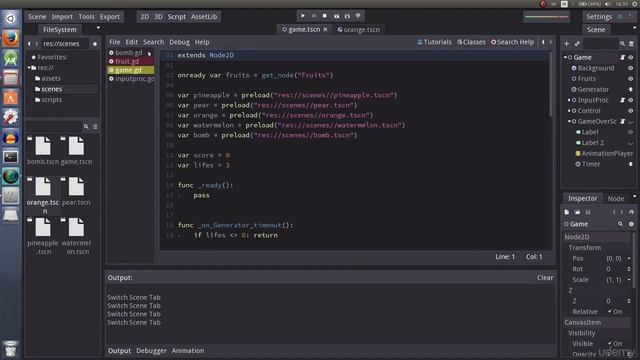Image resolution: width=640 pixels, height=360 pixels.
Task: Open the Pos property dropdown
Action: [629, 258]
